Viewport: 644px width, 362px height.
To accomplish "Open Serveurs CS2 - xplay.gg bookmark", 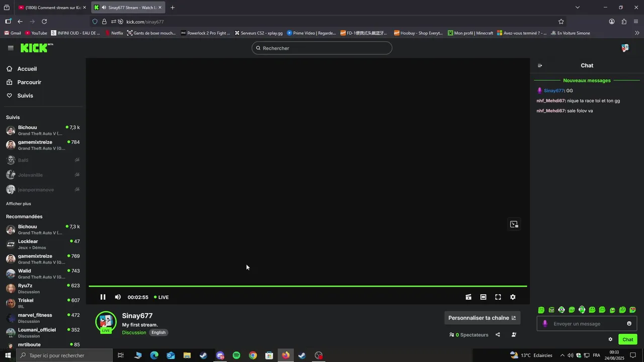I will click(x=259, y=33).
